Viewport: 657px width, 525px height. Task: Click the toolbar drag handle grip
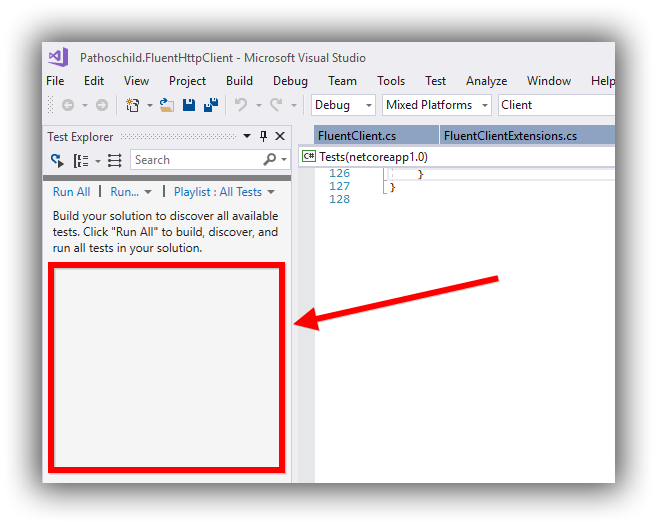coord(50,105)
